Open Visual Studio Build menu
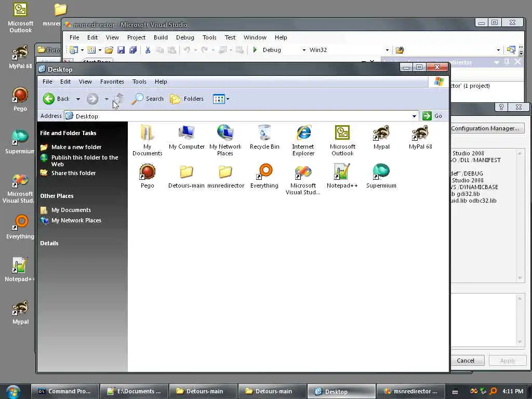This screenshot has height=399, width=532. coord(161,37)
